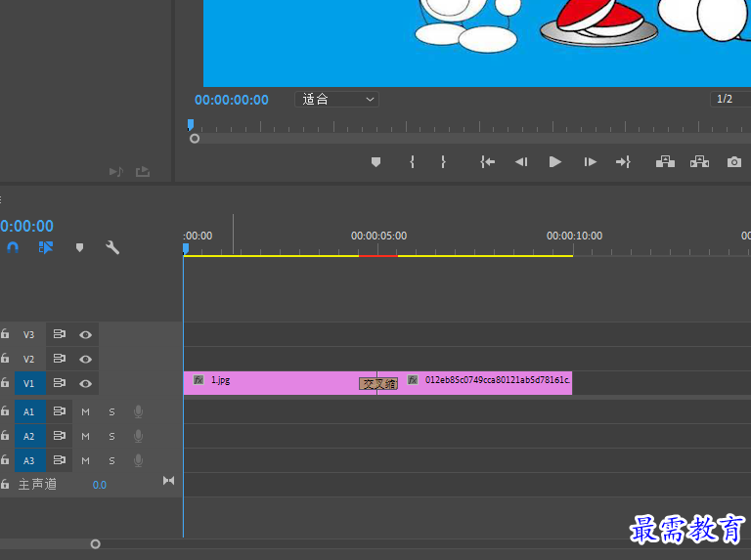Toggle sync lock for V2
Viewport: 751px width, 560px height.
pyautogui.click(x=60, y=359)
